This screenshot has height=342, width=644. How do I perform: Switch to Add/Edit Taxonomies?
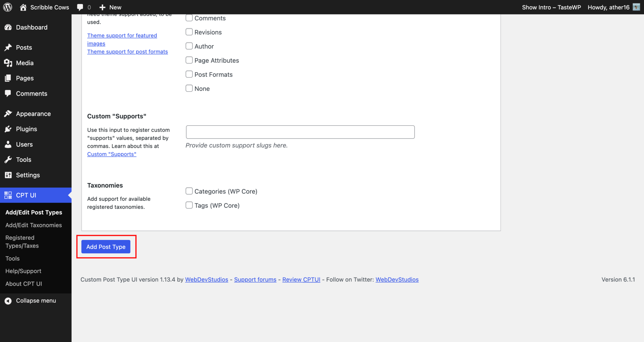coord(33,225)
